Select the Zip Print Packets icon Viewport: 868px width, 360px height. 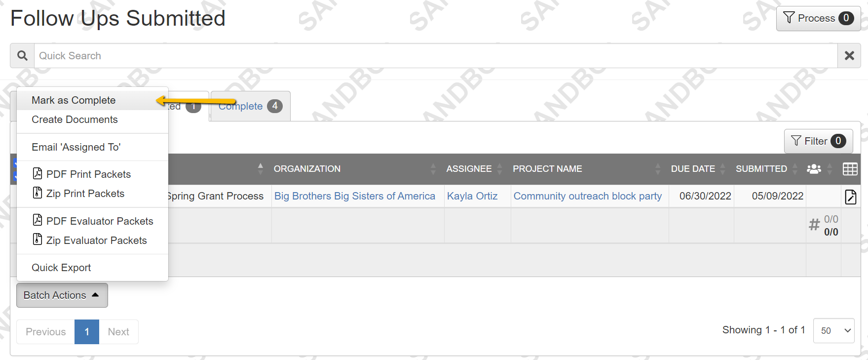[38, 193]
